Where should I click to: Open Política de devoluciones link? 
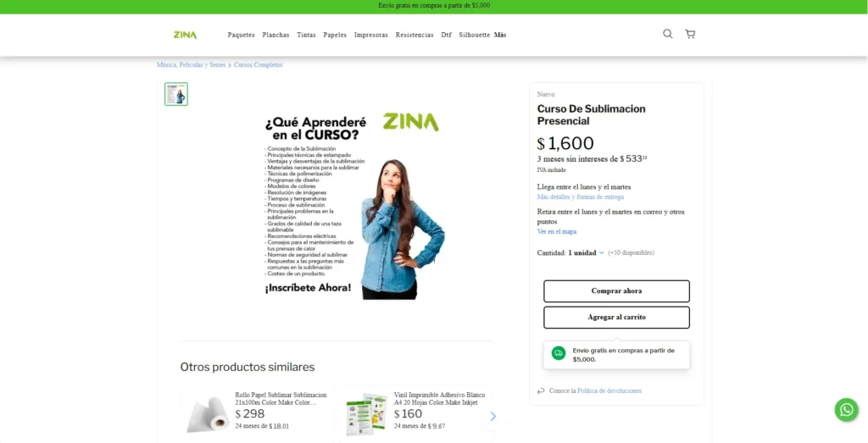click(609, 391)
